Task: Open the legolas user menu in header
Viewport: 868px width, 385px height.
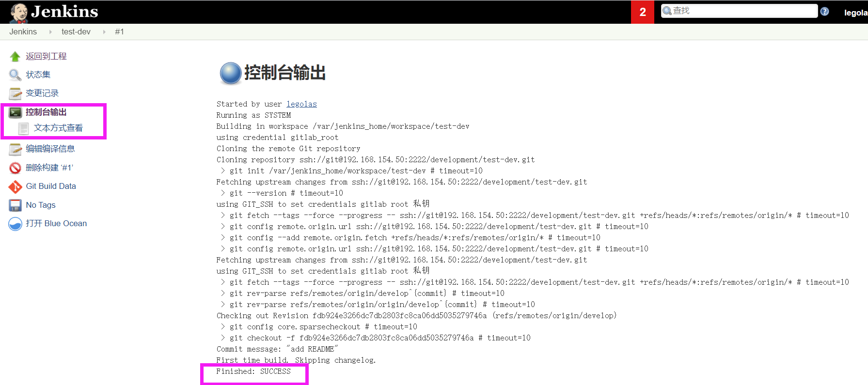Action: [856, 13]
